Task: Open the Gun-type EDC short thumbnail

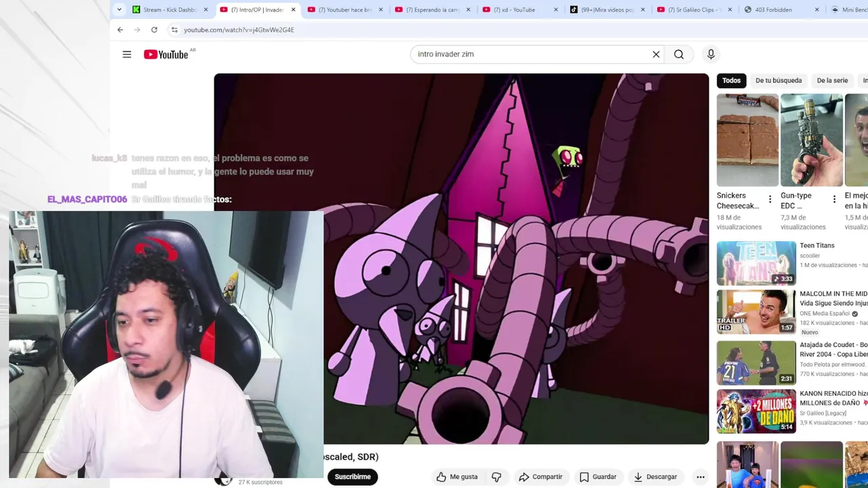Action: [x=812, y=140]
